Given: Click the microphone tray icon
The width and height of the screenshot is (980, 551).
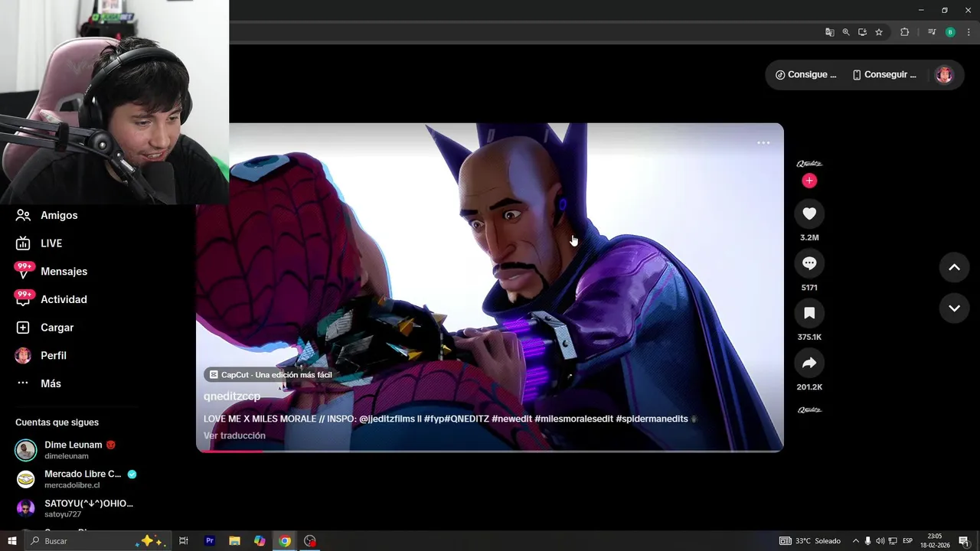Looking at the screenshot, I should point(868,541).
